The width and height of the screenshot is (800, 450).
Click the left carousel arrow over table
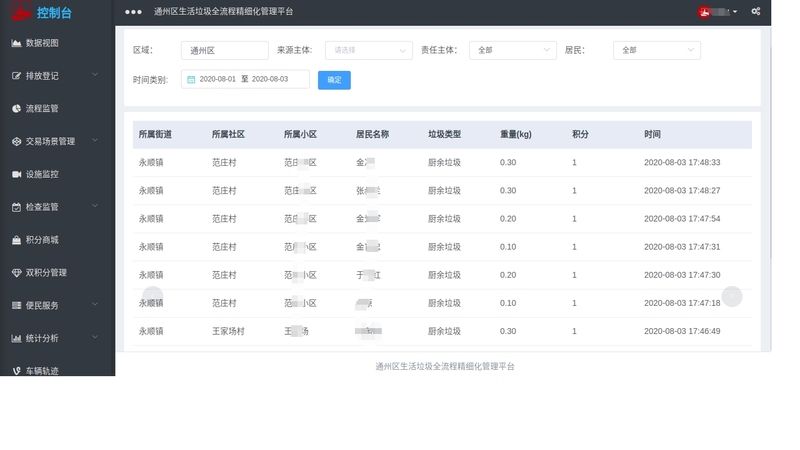click(153, 296)
